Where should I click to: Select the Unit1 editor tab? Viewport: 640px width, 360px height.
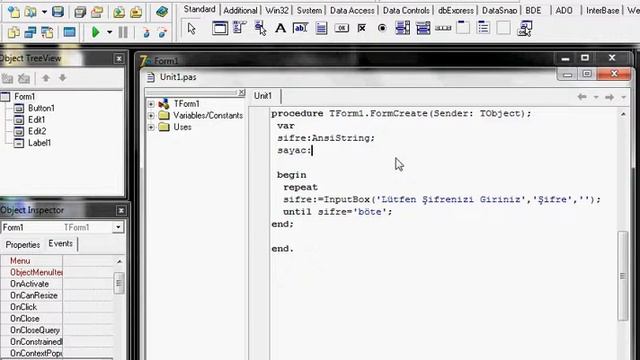tap(263, 96)
